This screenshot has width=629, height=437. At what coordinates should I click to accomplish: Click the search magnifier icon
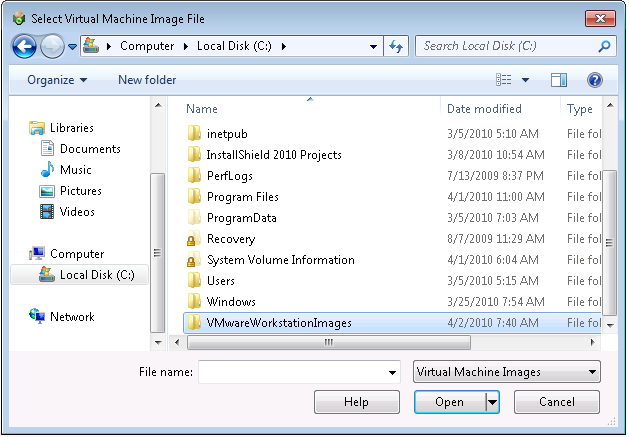[x=605, y=46]
